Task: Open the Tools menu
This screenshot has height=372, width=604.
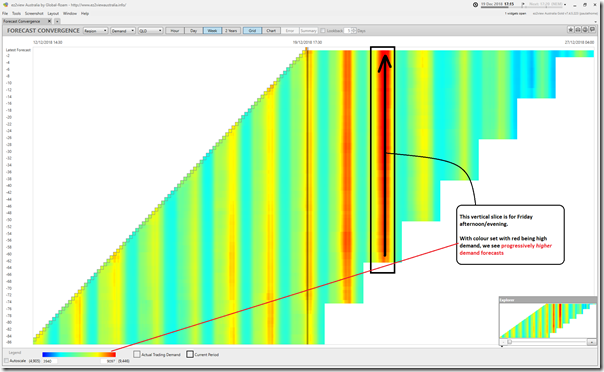Action: (x=16, y=13)
